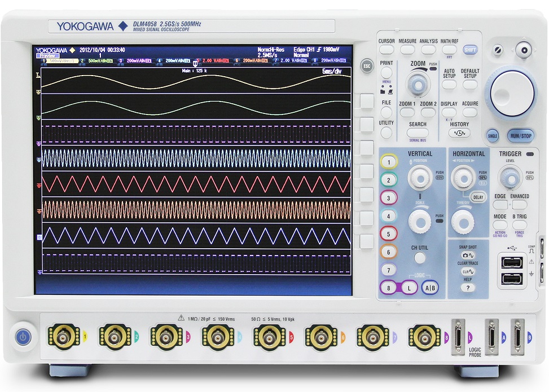
Task: Click the logic probe port L
Action: pyautogui.click(x=458, y=337)
